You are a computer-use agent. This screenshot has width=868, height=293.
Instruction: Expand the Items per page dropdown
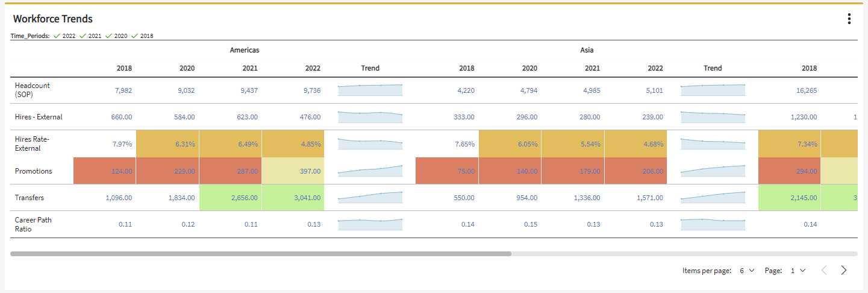(746, 271)
